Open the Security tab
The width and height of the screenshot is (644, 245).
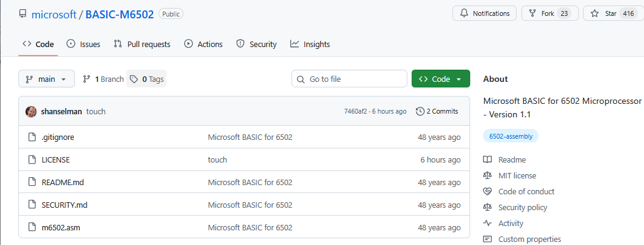point(256,44)
